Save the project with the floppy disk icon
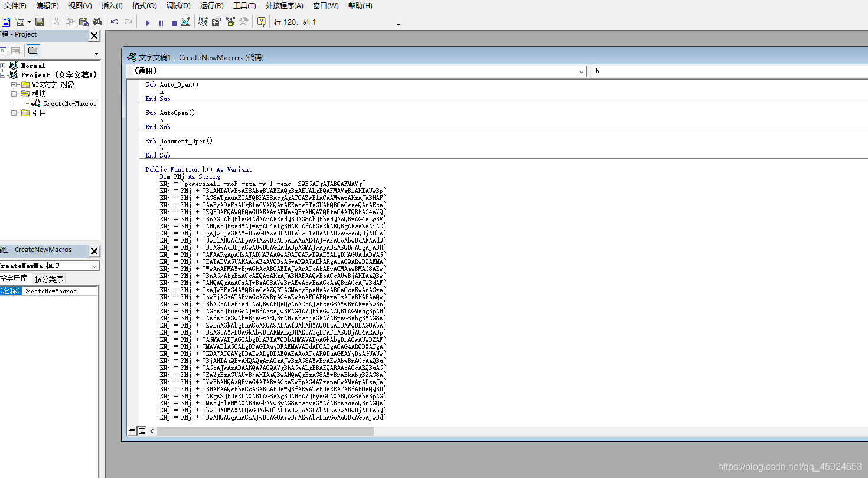The height and width of the screenshot is (478, 868). coord(40,22)
